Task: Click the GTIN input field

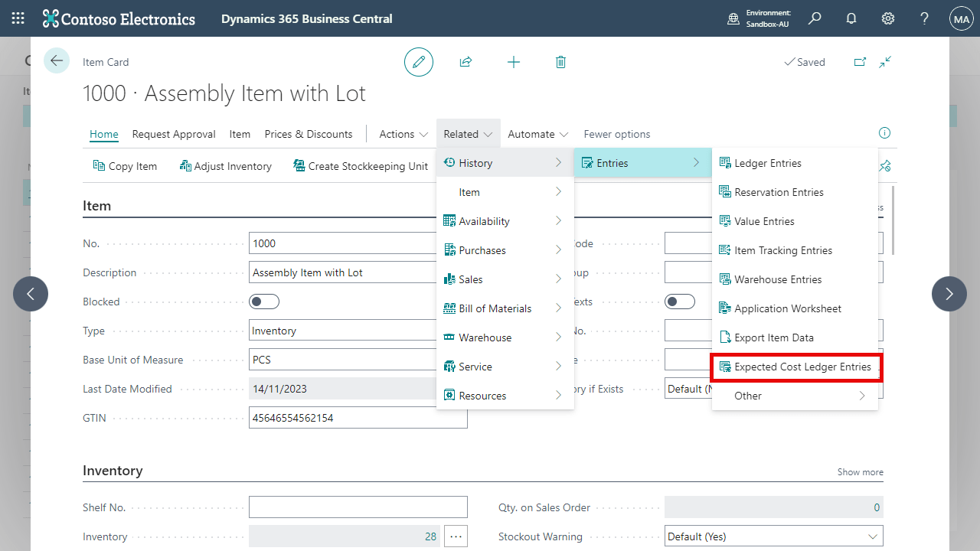Action: click(x=358, y=418)
